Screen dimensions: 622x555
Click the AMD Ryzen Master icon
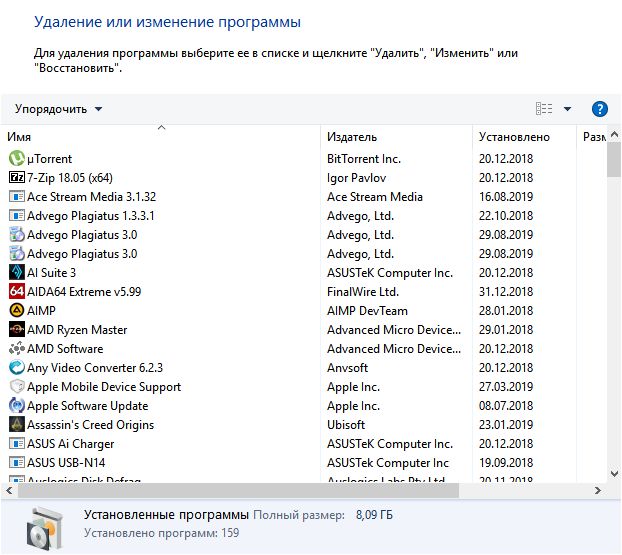(x=17, y=329)
